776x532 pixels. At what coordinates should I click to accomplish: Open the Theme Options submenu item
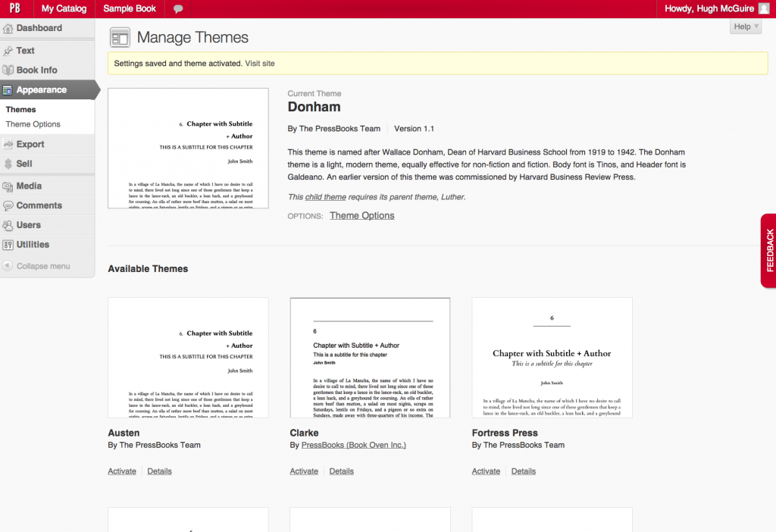(33, 124)
